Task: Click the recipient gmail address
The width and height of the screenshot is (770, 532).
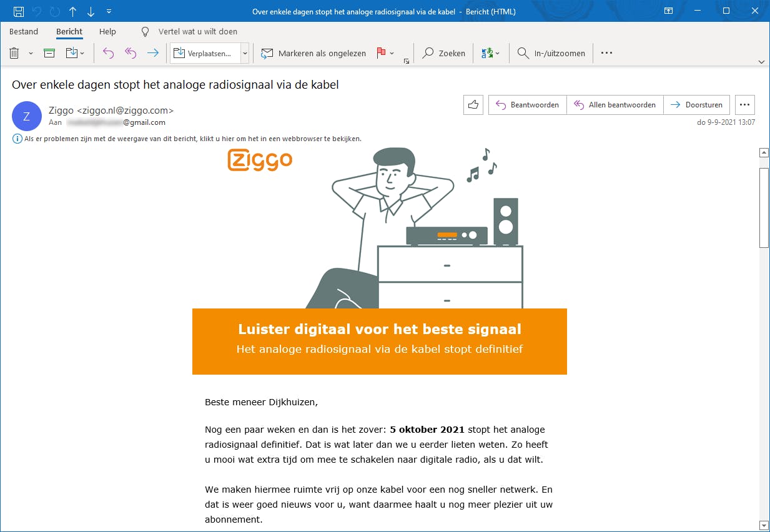Action: point(116,122)
